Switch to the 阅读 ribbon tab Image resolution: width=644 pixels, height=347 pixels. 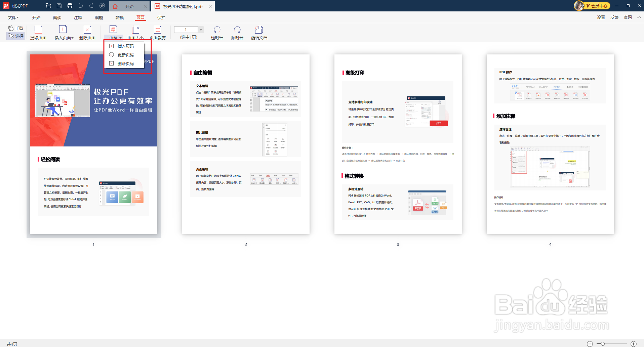pyautogui.click(x=57, y=17)
